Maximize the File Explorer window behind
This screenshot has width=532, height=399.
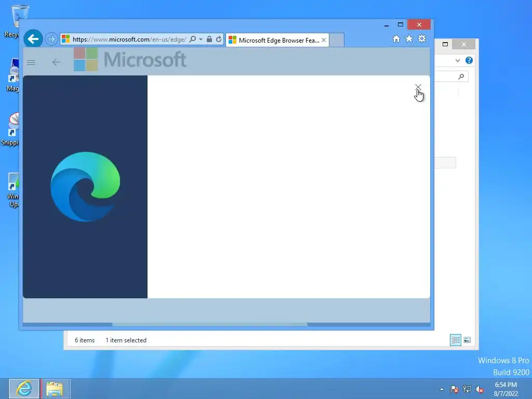coord(445,44)
